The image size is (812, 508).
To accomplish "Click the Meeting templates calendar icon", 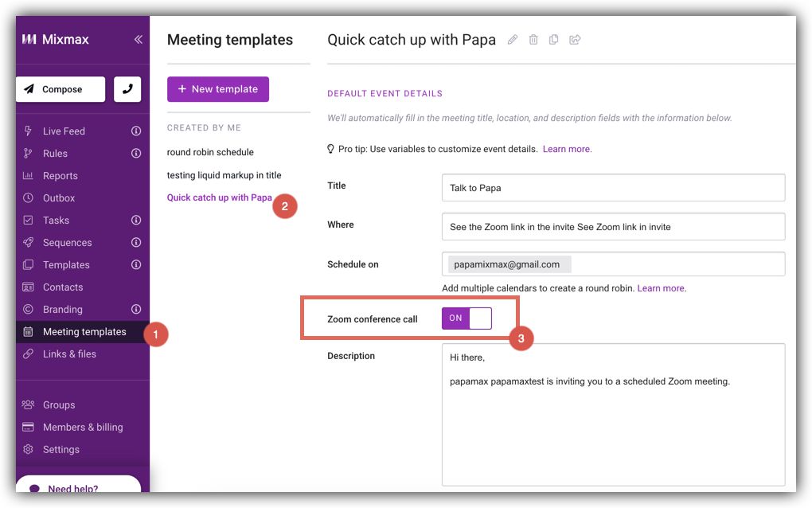I will [x=28, y=331].
